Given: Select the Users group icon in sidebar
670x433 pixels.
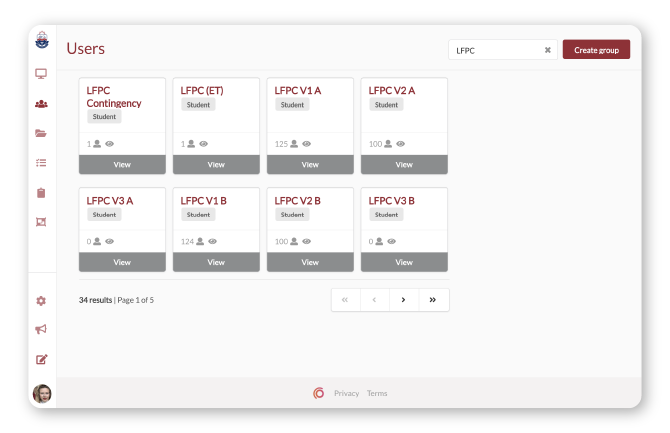Looking at the screenshot, I should 41,103.
